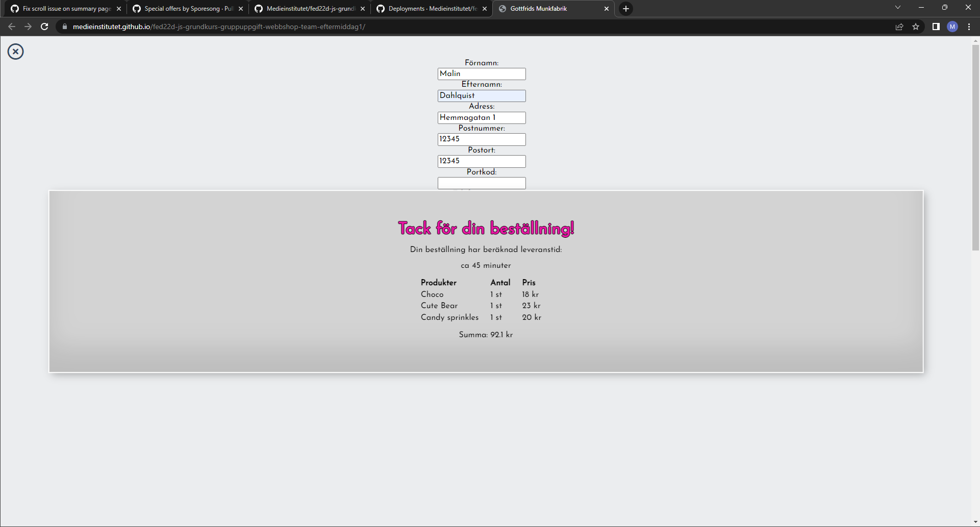Navigate forward in browser history

point(28,27)
